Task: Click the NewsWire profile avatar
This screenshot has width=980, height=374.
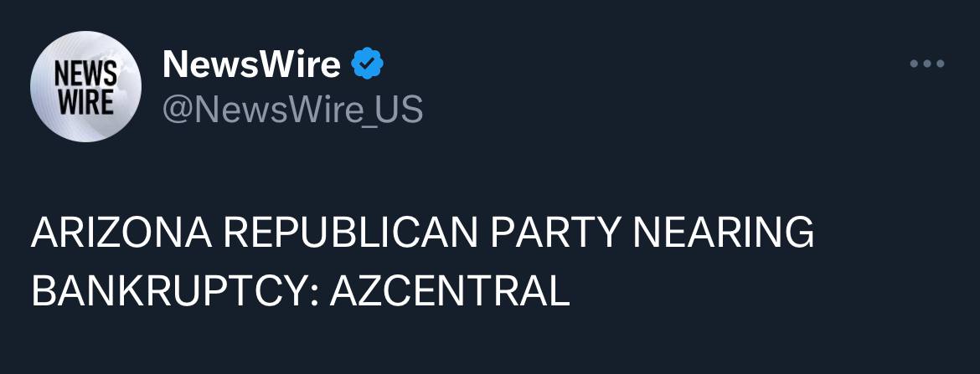Action: coord(85,86)
